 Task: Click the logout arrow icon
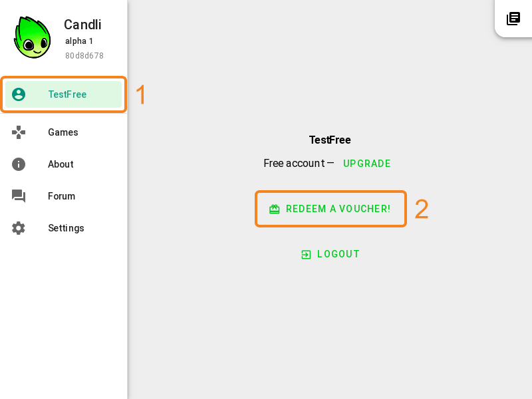coord(306,255)
